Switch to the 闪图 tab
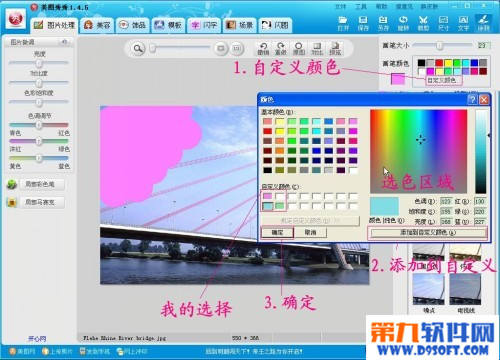Viewport: 500px width, 360px height. point(275,25)
